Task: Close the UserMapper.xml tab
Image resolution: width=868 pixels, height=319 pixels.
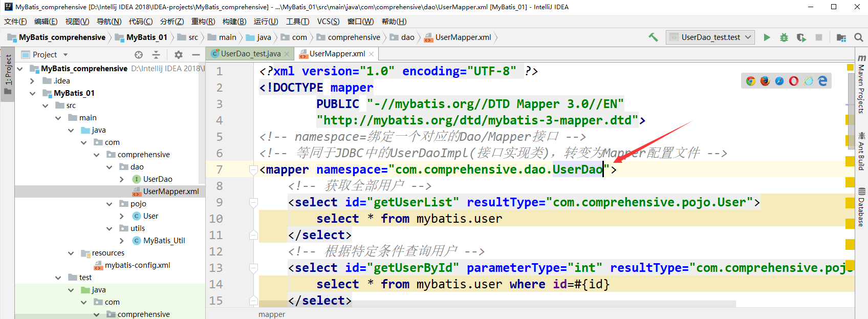Action: pyautogui.click(x=371, y=54)
